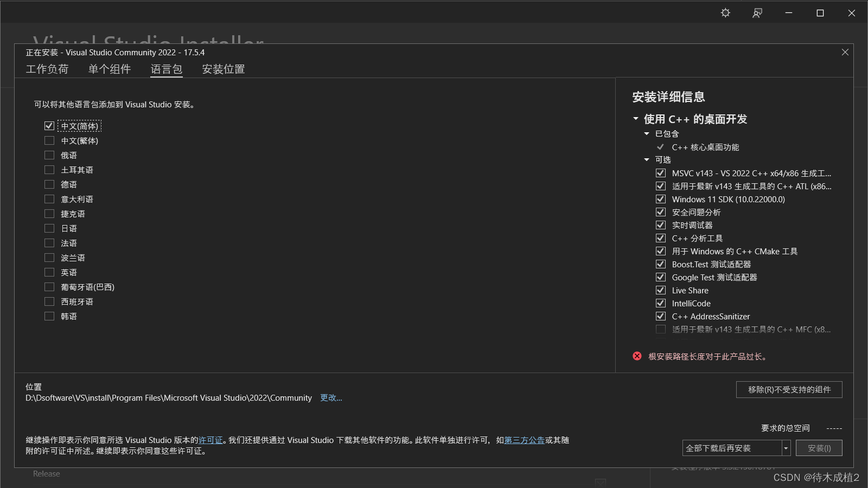Select the 语言包 tab
Image resolution: width=868 pixels, height=488 pixels.
pos(167,69)
